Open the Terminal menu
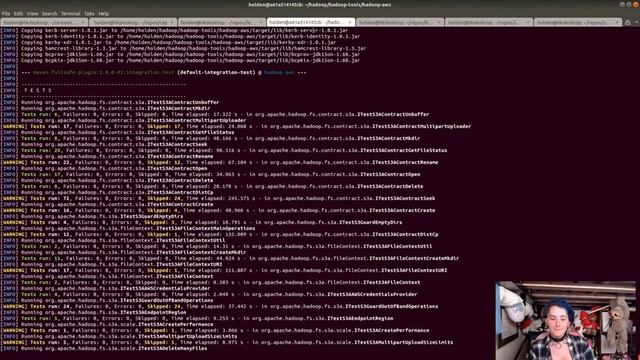The width and height of the screenshot is (640, 360). (x=71, y=13)
